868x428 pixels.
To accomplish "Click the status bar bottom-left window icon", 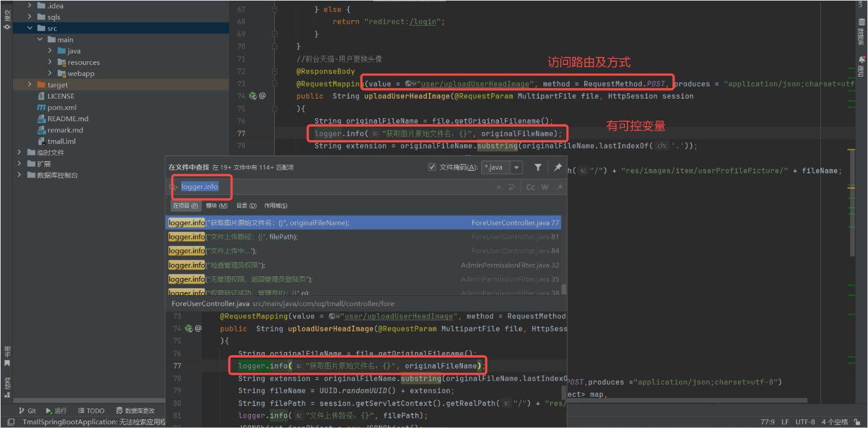I will [10, 422].
